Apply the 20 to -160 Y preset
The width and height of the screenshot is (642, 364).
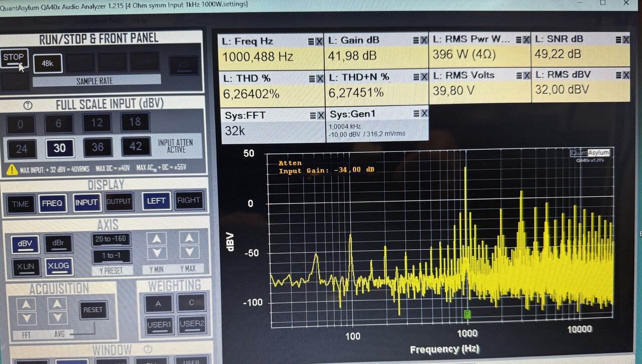(x=111, y=239)
